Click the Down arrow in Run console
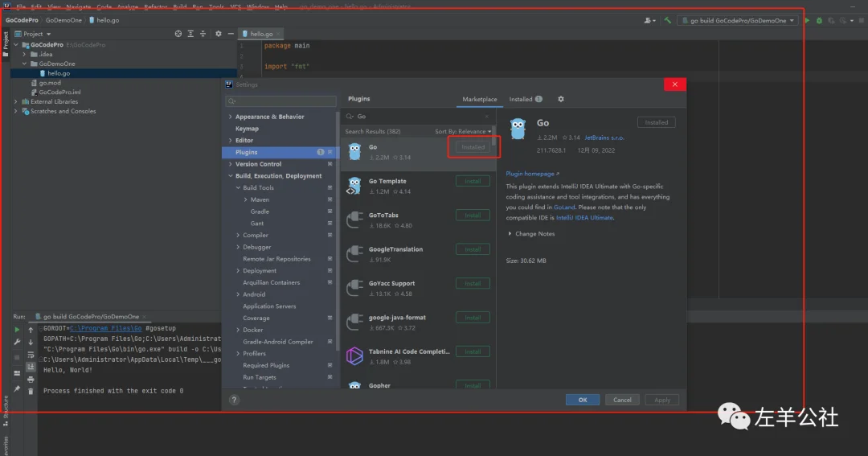Screen dimensions: 868x456 [31, 343]
